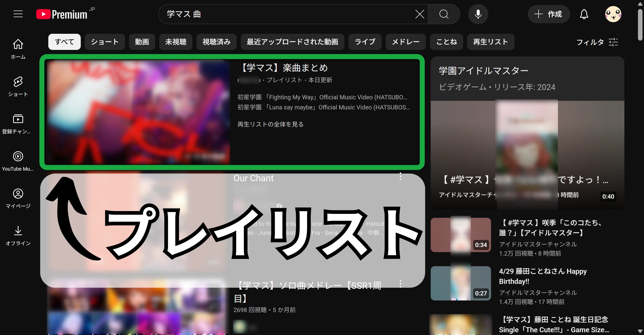The image size is (644, 335).
Task: Go to ホーム in sidebar
Action: (18, 49)
